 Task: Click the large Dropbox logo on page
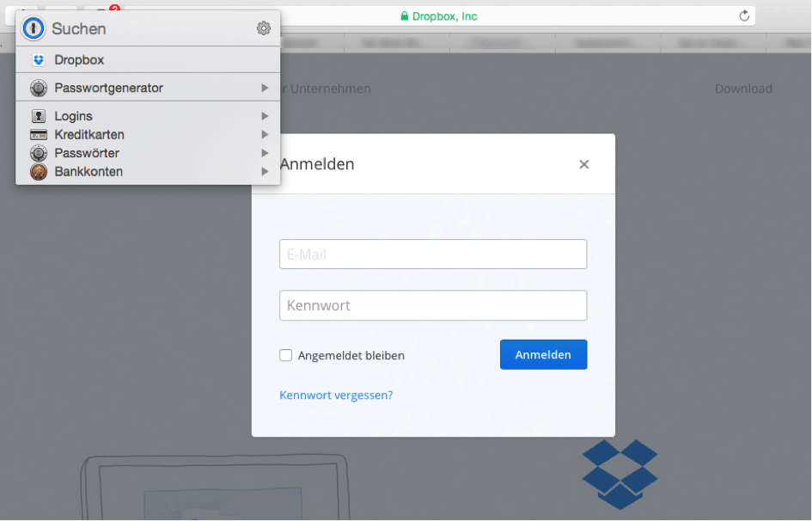point(620,475)
